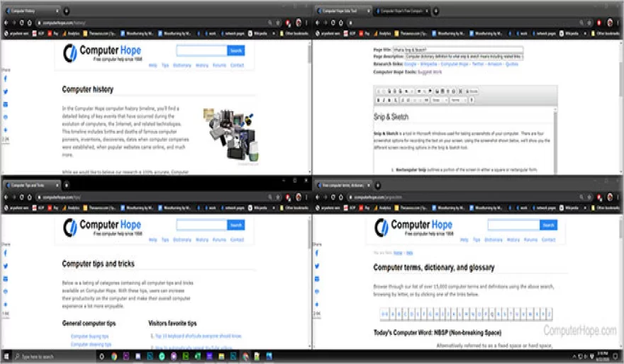This screenshot has width=624, height=364.
Task: Click Search button on the dictionary page
Action: (548, 225)
